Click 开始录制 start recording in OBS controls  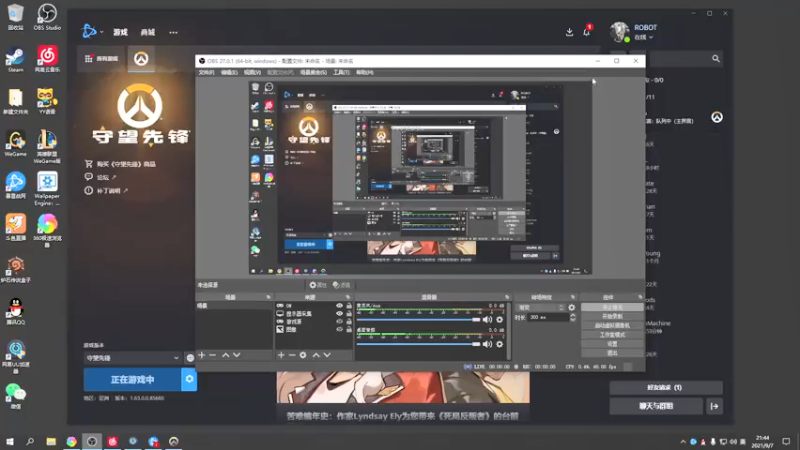(x=612, y=316)
